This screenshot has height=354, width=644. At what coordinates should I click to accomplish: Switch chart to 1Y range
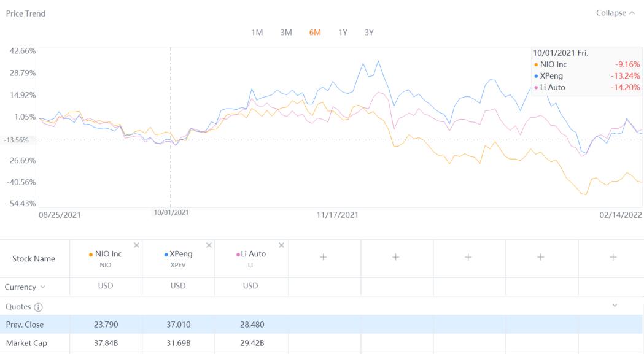pos(343,33)
